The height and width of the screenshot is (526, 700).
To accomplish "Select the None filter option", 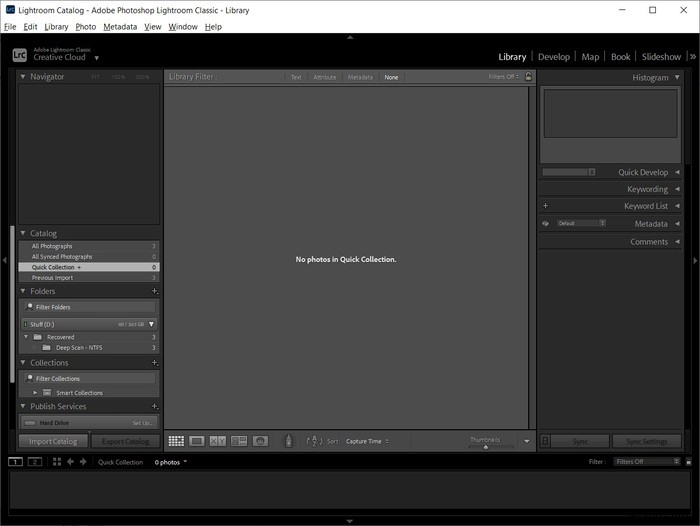I will [x=391, y=77].
